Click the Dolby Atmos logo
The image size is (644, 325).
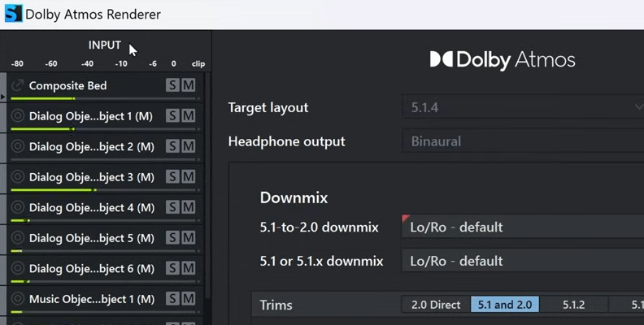click(x=502, y=60)
